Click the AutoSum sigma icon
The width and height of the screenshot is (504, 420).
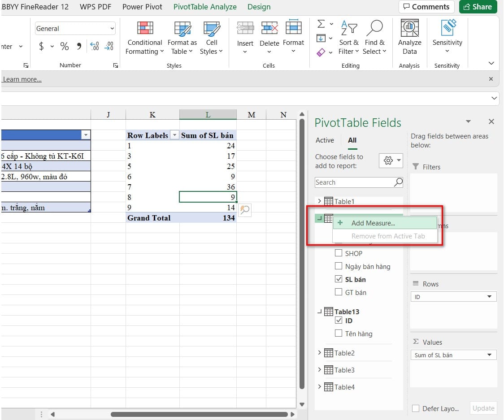321,24
